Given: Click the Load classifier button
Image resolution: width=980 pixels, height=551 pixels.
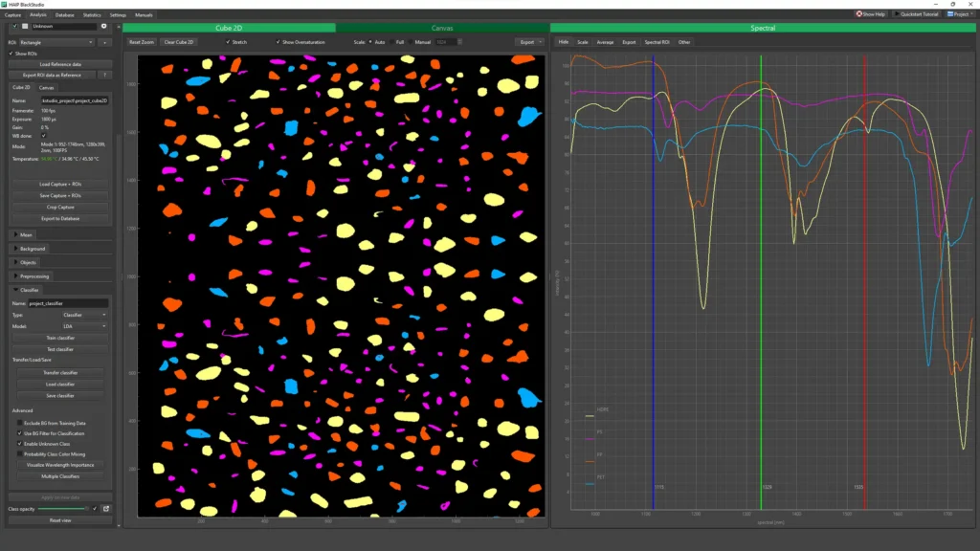Looking at the screenshot, I should [60, 385].
